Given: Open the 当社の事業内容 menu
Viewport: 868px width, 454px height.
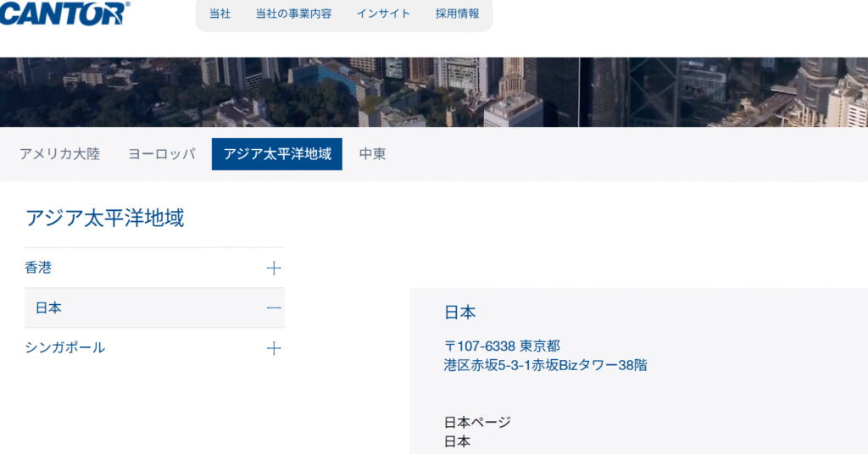Looking at the screenshot, I should pos(293,14).
